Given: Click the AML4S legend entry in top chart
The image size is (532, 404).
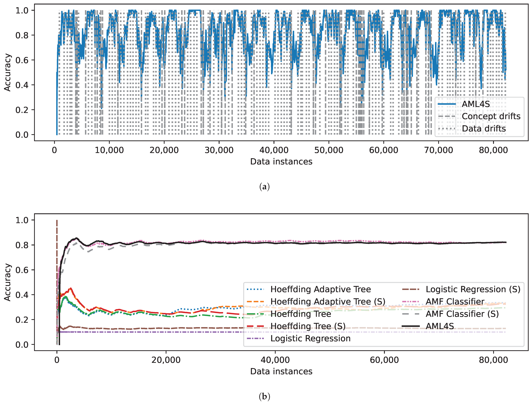Looking at the screenshot, I should (476, 104).
